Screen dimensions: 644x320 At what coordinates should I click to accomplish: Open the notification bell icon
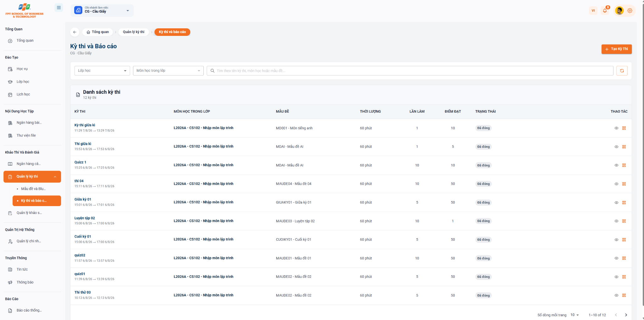pos(605,10)
